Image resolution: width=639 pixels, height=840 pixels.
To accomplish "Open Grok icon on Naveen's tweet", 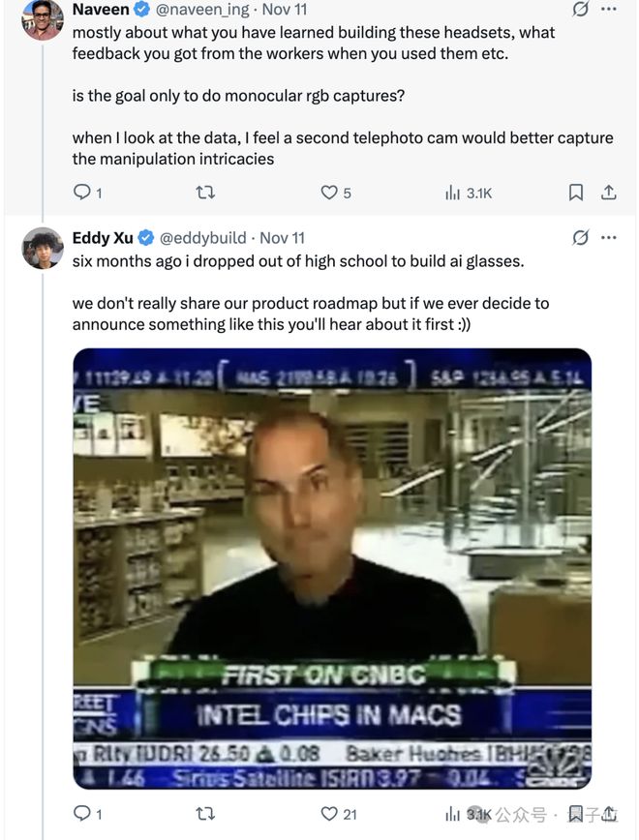I will [x=581, y=10].
